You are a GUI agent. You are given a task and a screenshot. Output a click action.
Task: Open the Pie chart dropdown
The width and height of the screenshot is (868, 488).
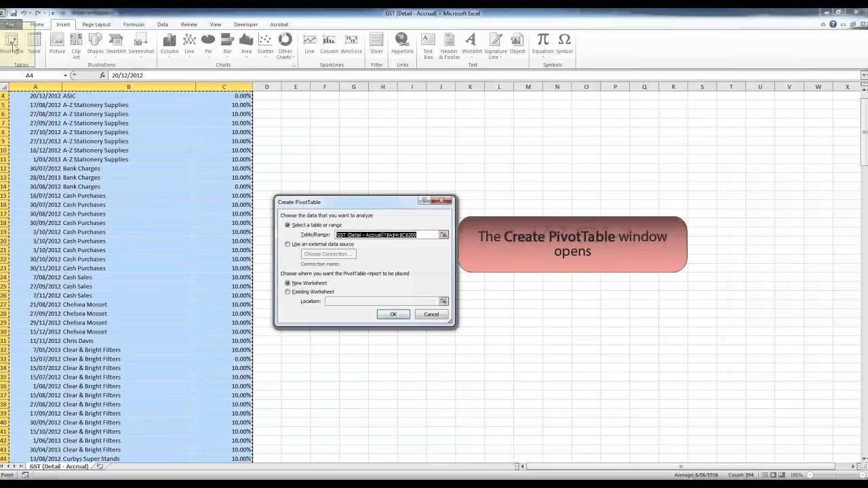[208, 44]
